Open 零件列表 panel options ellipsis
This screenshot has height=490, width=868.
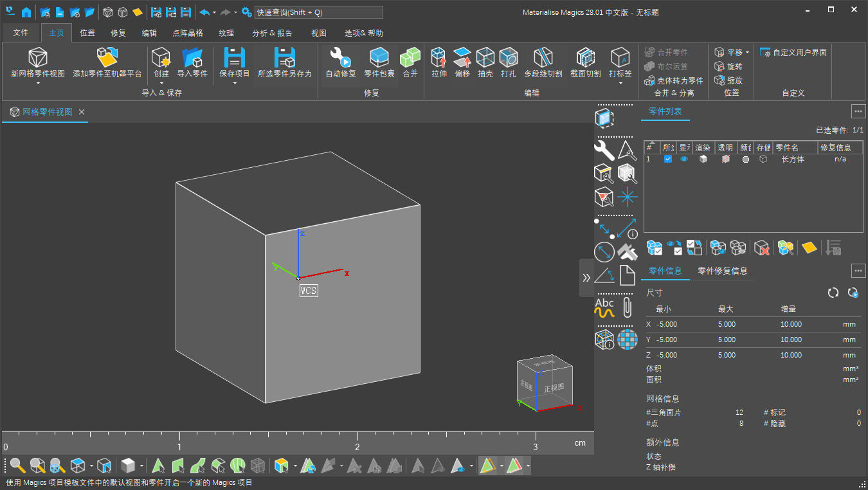[x=858, y=111]
